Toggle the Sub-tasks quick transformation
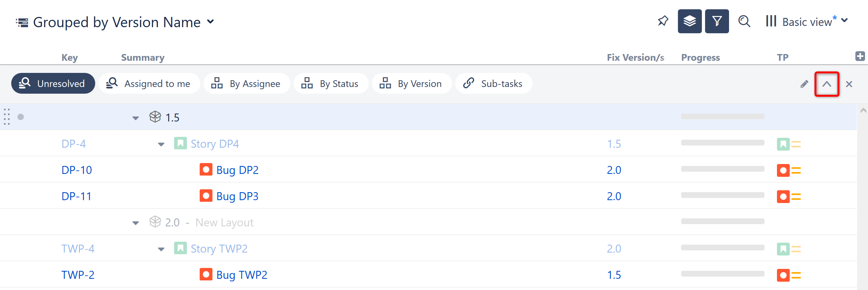 point(493,83)
